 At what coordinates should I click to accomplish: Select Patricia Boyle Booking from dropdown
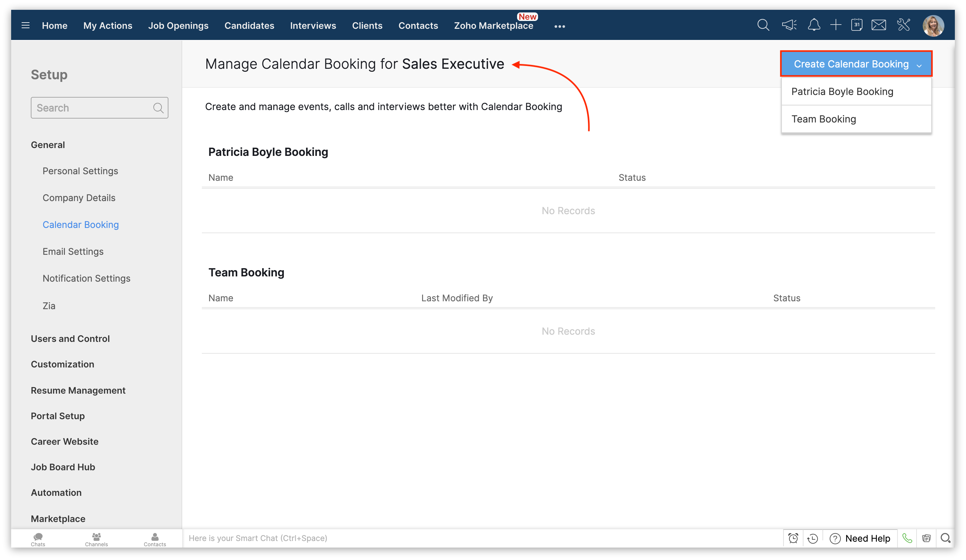856,92
